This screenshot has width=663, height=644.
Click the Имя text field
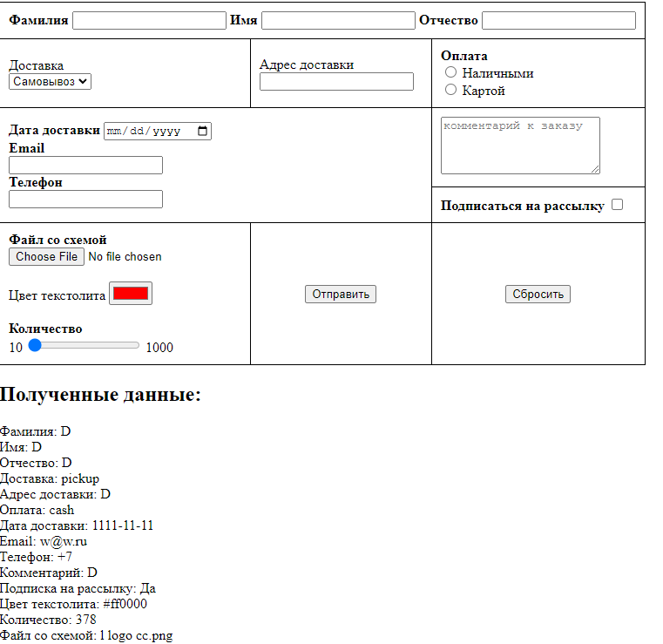coord(338,20)
